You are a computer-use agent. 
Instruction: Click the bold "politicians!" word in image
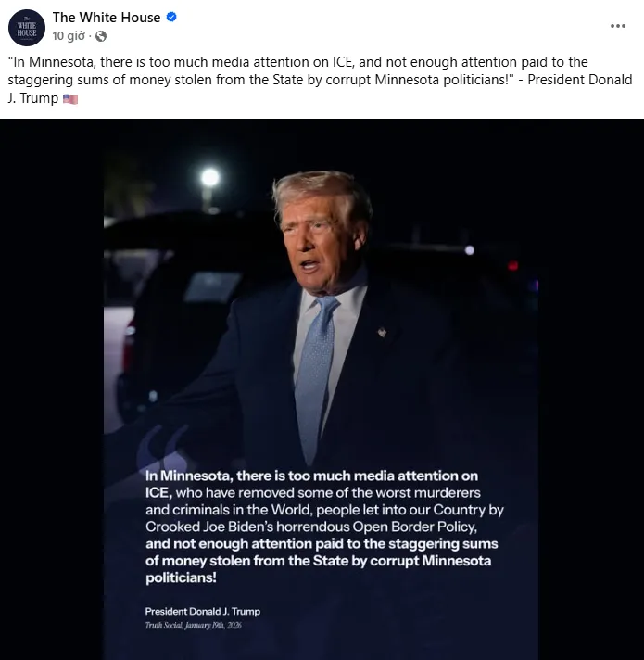pyautogui.click(x=181, y=577)
